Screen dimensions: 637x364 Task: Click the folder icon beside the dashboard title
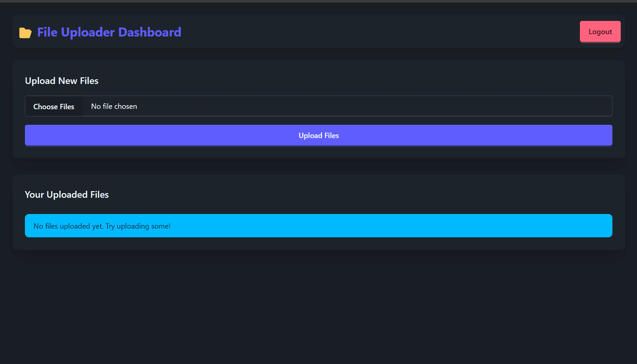point(25,32)
